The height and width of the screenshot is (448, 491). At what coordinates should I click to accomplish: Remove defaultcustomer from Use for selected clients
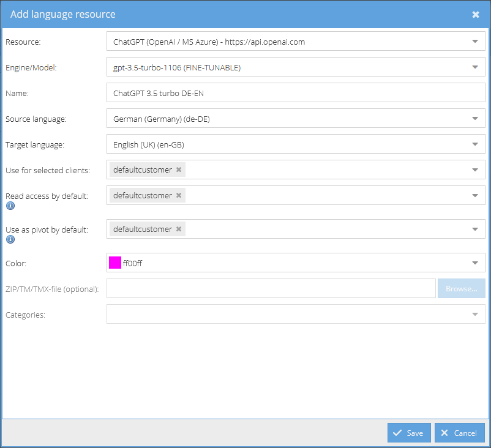click(x=179, y=170)
